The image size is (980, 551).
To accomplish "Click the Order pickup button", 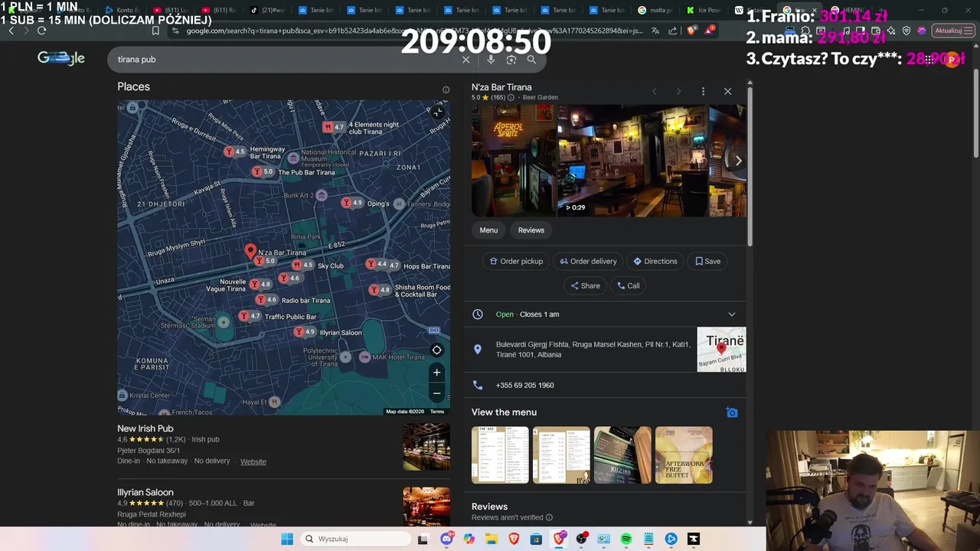I will pos(516,261).
